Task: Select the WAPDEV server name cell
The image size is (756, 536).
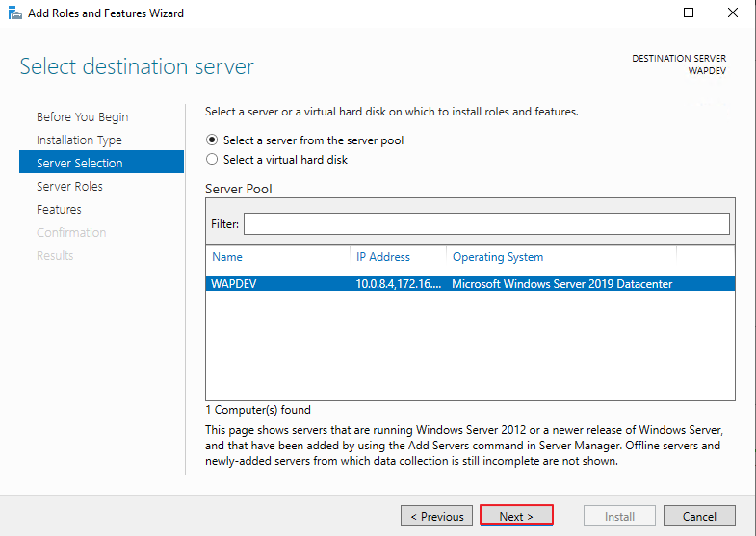Action: [x=234, y=284]
